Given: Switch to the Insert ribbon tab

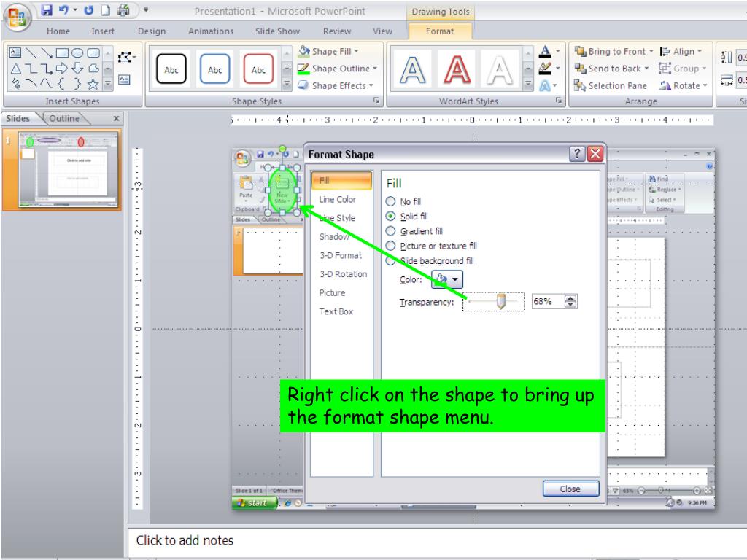Looking at the screenshot, I should click(103, 31).
